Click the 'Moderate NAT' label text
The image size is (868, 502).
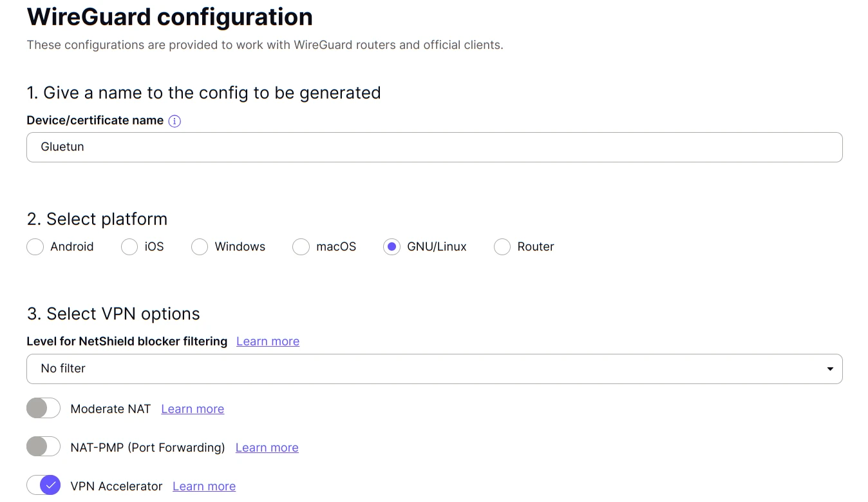click(x=110, y=409)
